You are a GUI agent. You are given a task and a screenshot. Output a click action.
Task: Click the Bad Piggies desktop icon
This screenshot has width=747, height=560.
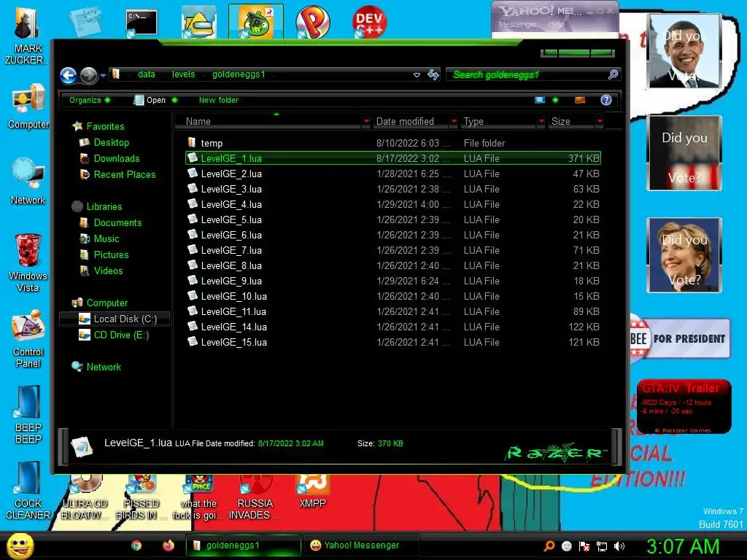(256, 22)
